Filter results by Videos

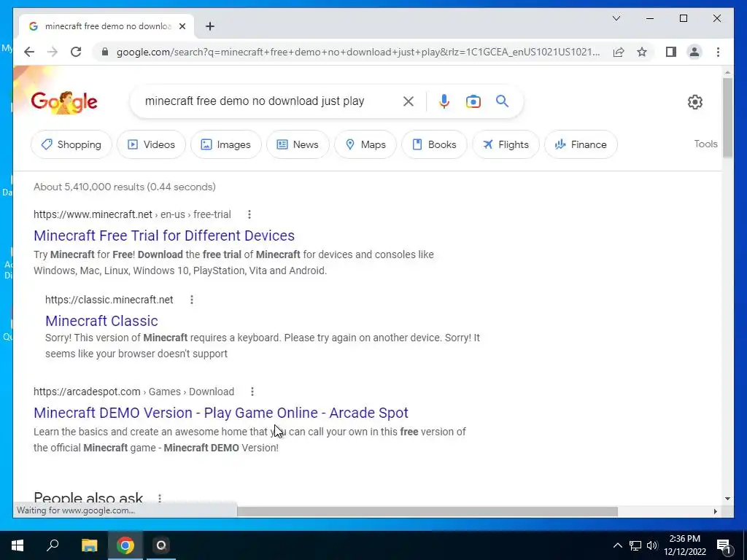pos(151,144)
